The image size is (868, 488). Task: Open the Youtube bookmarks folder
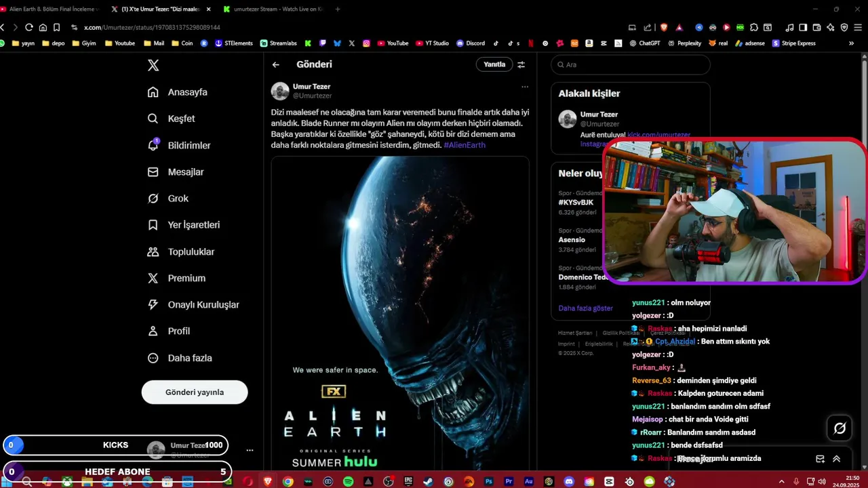[x=119, y=43]
